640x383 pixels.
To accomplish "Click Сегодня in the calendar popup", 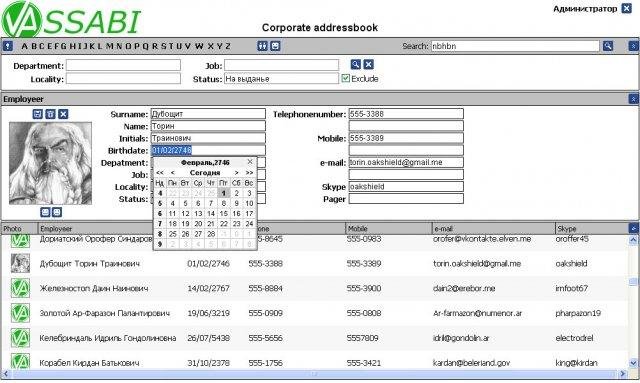I will coord(205,173).
